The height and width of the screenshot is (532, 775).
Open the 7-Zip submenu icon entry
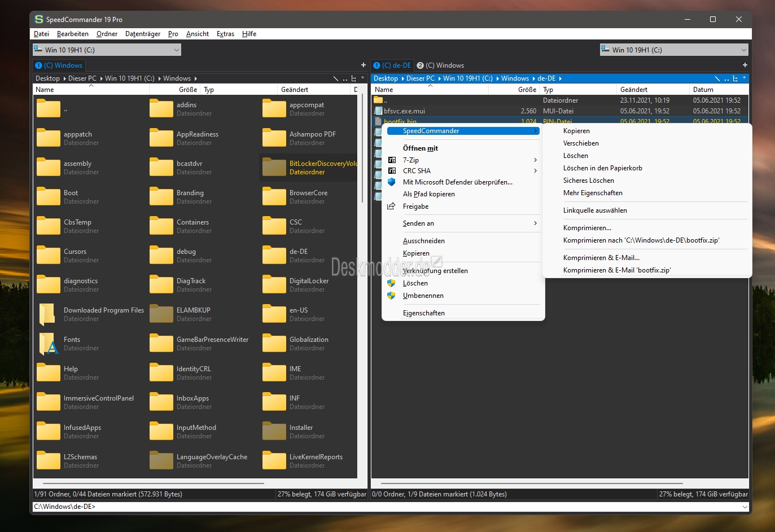392,160
